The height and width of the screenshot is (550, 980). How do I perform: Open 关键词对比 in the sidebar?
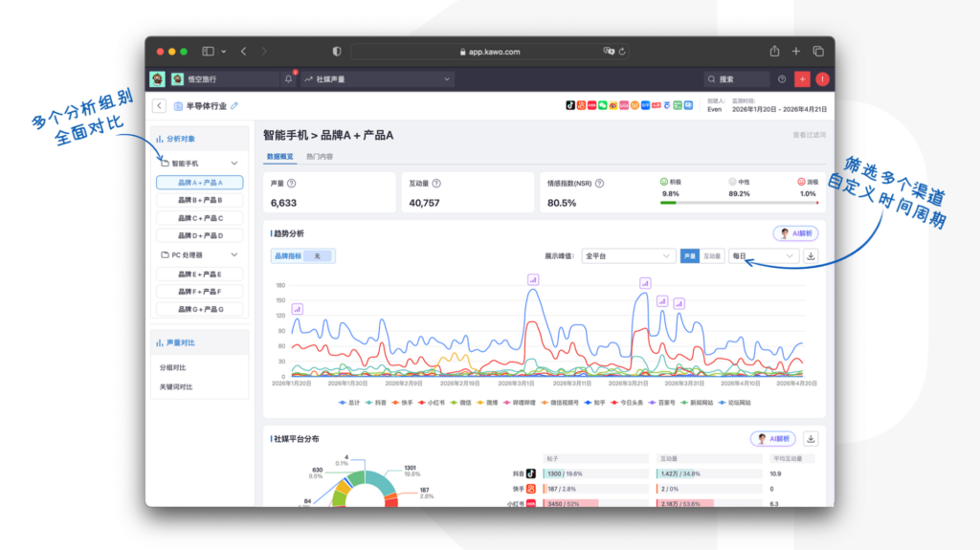[x=176, y=386]
